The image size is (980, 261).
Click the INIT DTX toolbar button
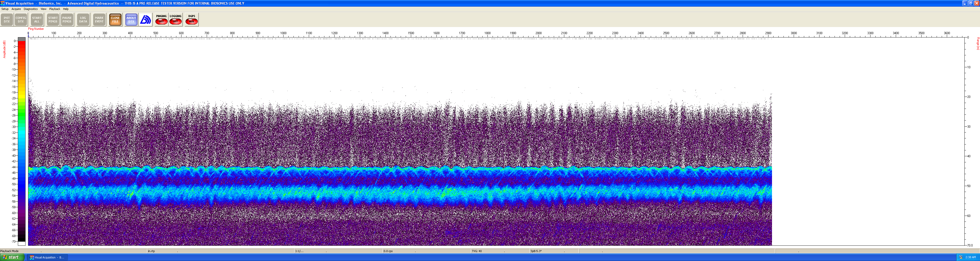pos(7,20)
